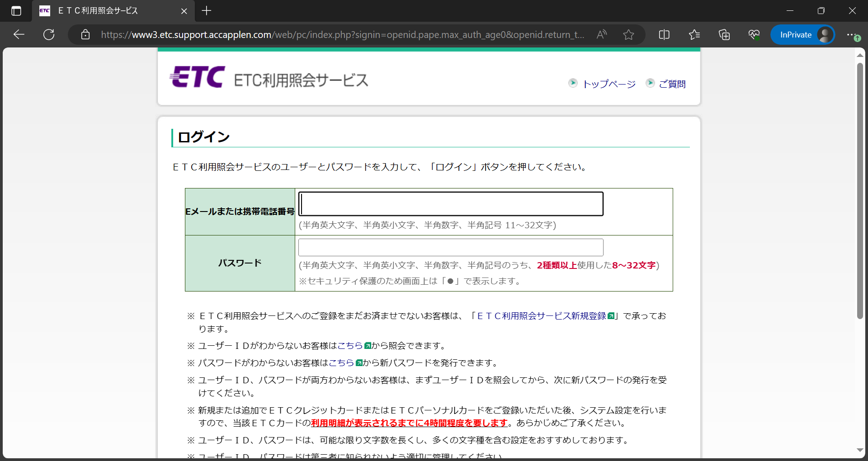Add this page to favorites star
Screen dimensions: 868x461
coord(628,34)
